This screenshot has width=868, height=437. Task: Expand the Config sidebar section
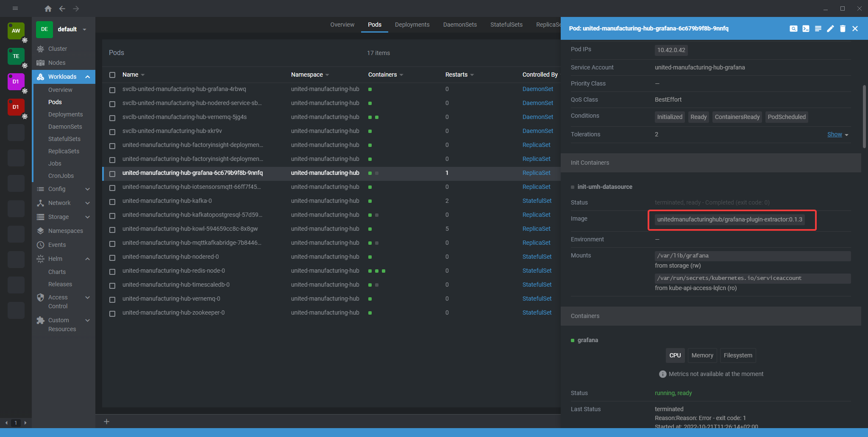click(x=87, y=189)
